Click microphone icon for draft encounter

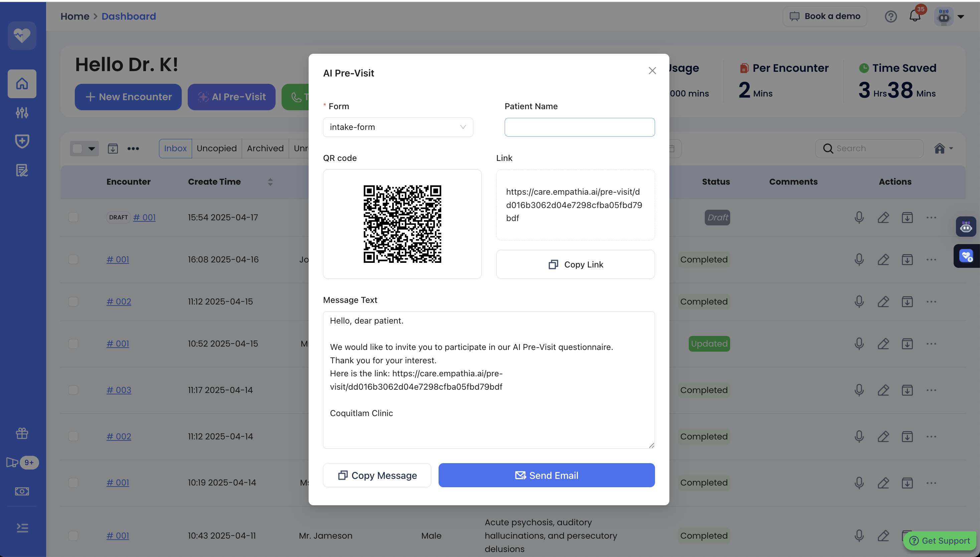[859, 217]
